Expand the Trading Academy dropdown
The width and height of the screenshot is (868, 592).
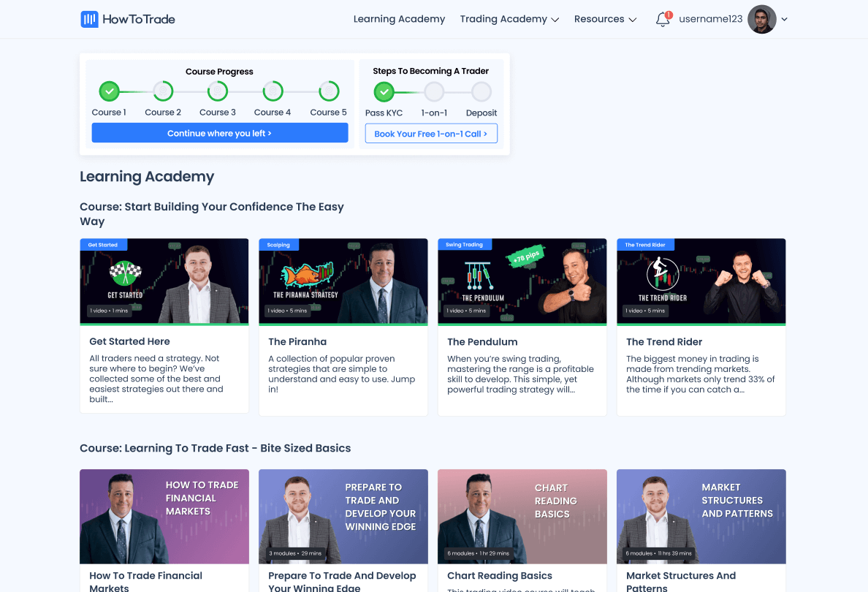tap(509, 20)
